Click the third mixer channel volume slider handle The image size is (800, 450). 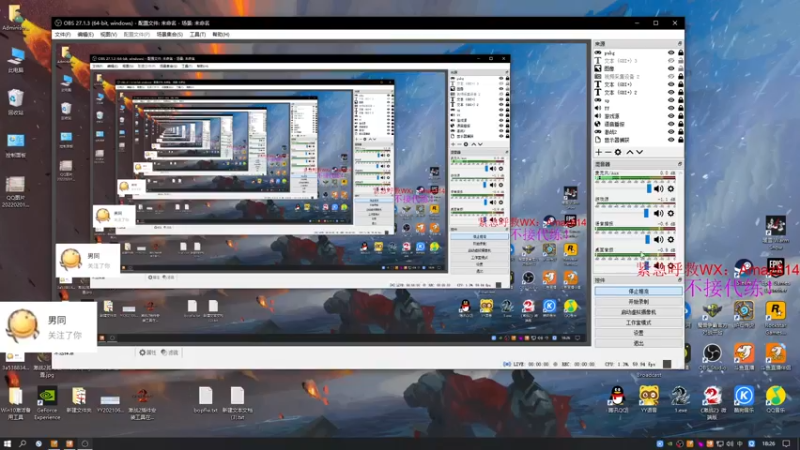[x=647, y=239]
